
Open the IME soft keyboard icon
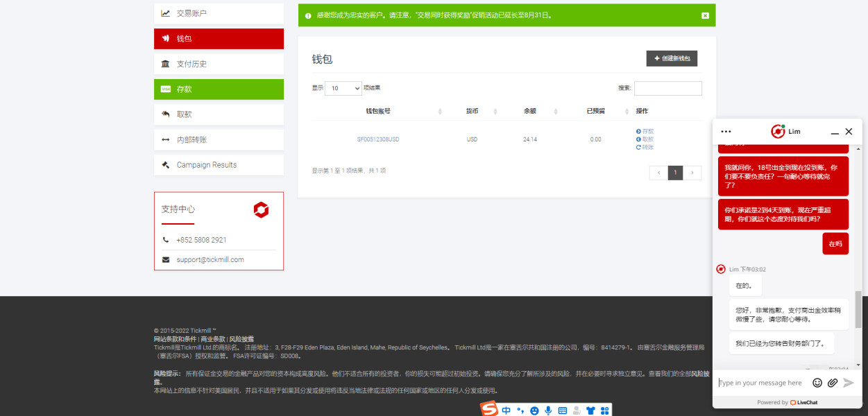[563, 410]
